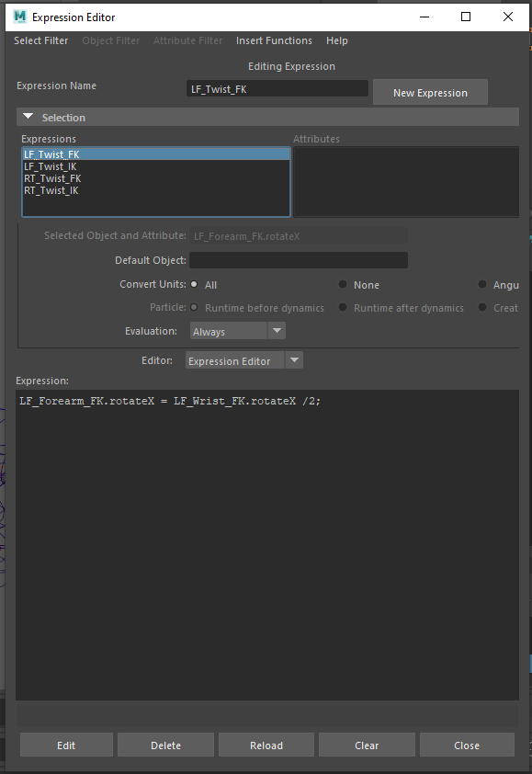Click the Expression Name input field

click(277, 89)
